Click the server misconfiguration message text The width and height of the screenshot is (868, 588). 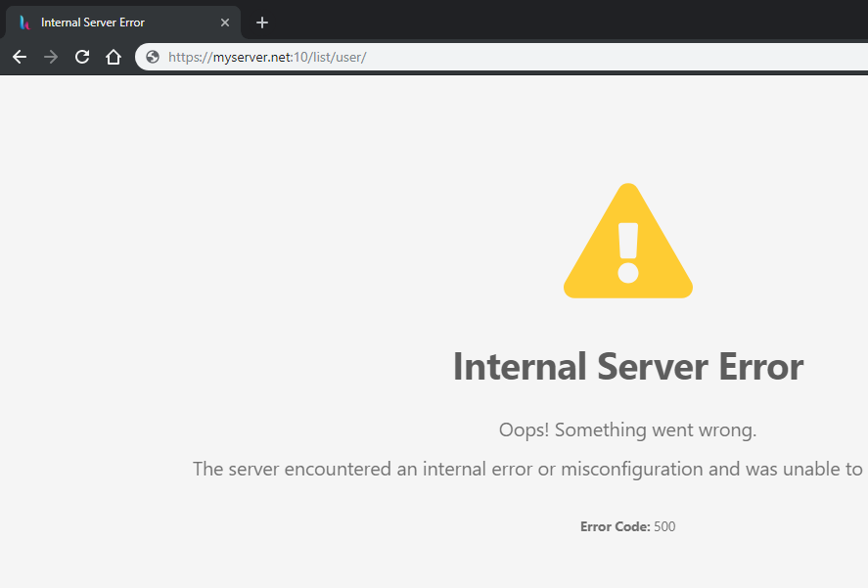point(528,469)
